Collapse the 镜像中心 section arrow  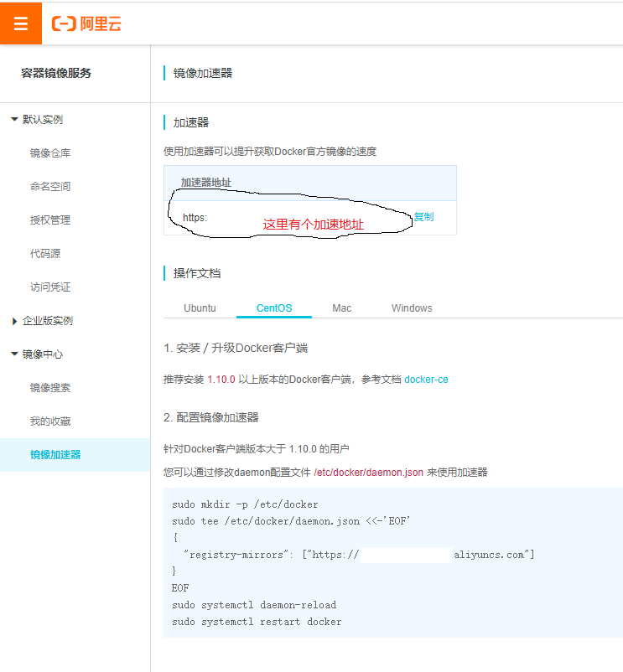[14, 354]
